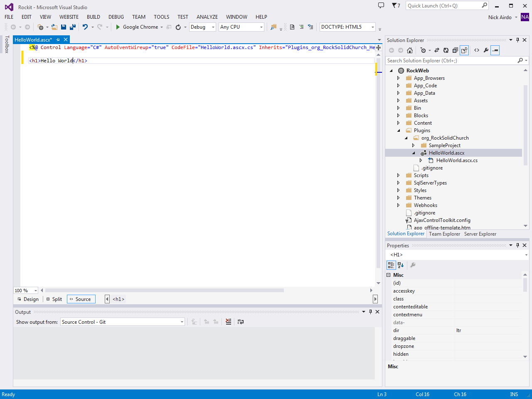Click the Property Pages wrench icon
Image resolution: width=532 pixels, height=399 pixels.
(x=413, y=265)
